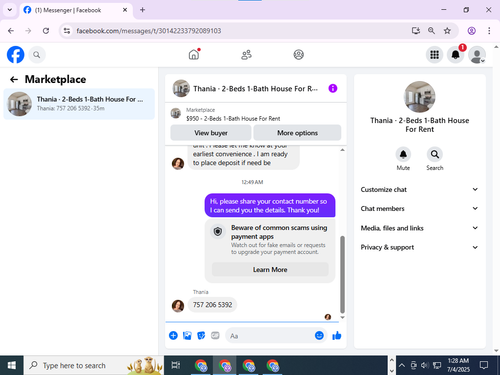Open Task View on the taskbar

pyautogui.click(x=176, y=365)
